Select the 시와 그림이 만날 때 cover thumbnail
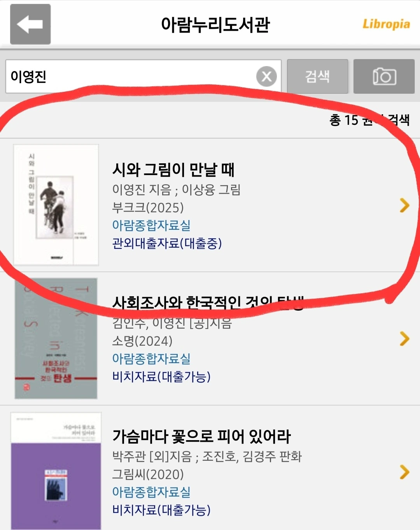Screen dimensions: 420x530 56,205
